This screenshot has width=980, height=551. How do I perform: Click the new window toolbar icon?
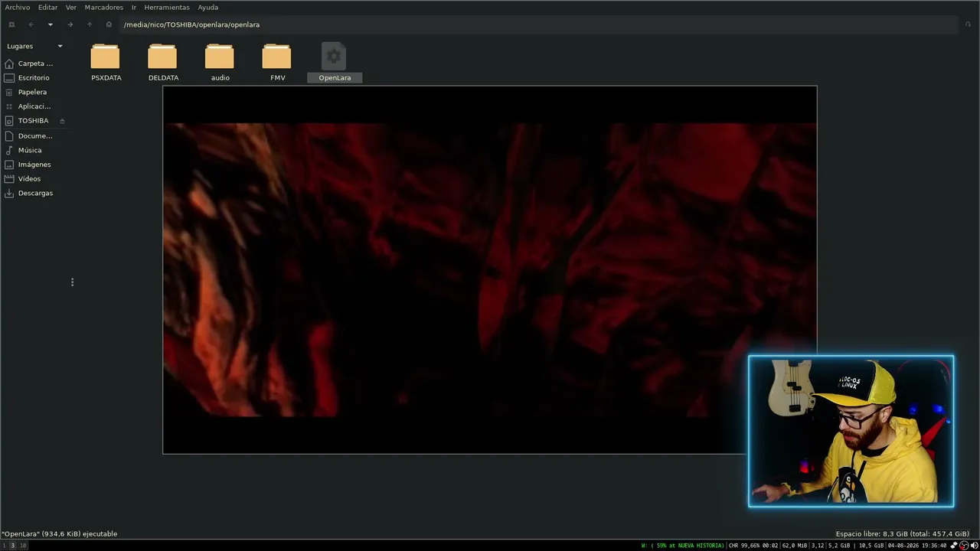point(11,24)
